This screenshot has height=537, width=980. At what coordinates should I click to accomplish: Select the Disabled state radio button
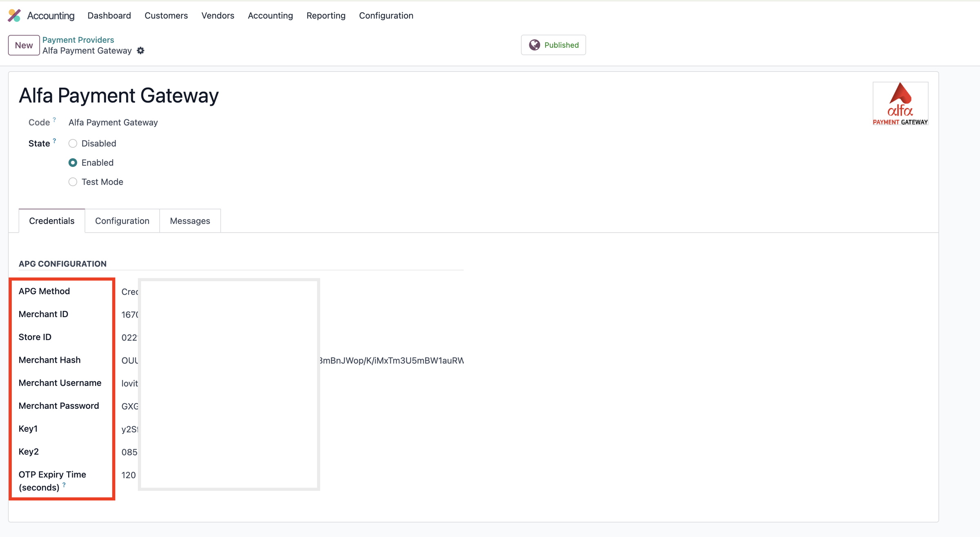point(73,143)
